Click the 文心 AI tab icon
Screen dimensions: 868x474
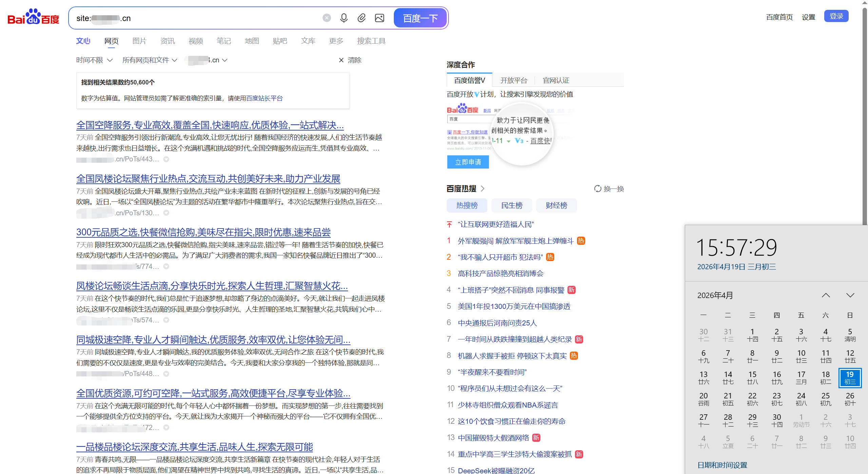(83, 41)
